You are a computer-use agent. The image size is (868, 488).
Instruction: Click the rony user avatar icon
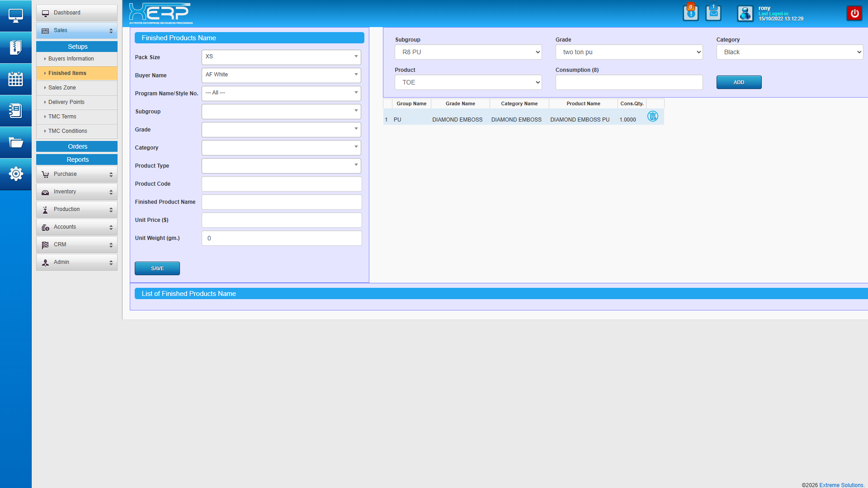[x=745, y=14]
